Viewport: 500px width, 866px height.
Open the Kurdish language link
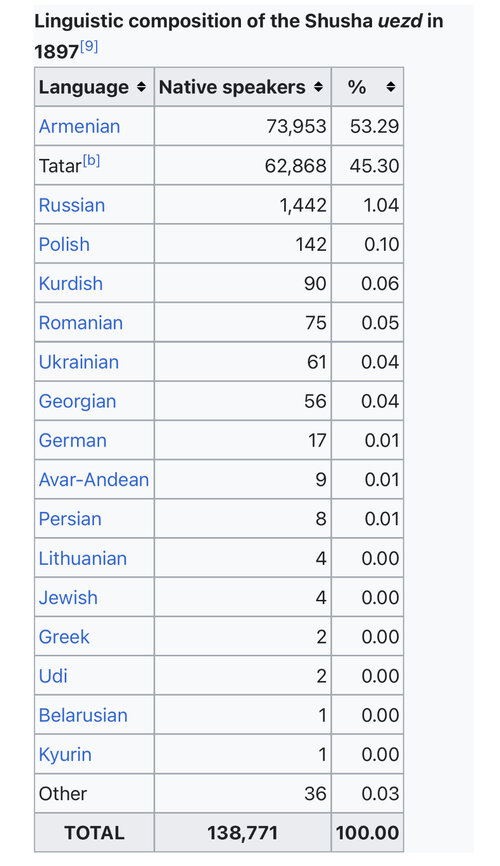click(71, 283)
